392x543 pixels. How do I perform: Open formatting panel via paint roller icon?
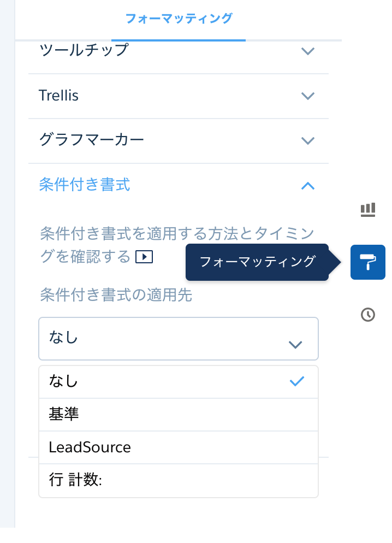pyautogui.click(x=367, y=262)
